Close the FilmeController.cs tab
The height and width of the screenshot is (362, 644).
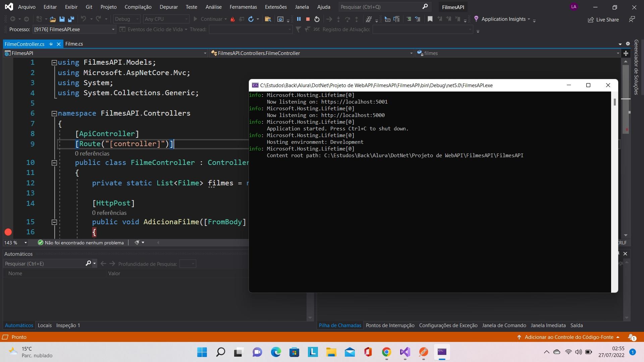pos(59,44)
